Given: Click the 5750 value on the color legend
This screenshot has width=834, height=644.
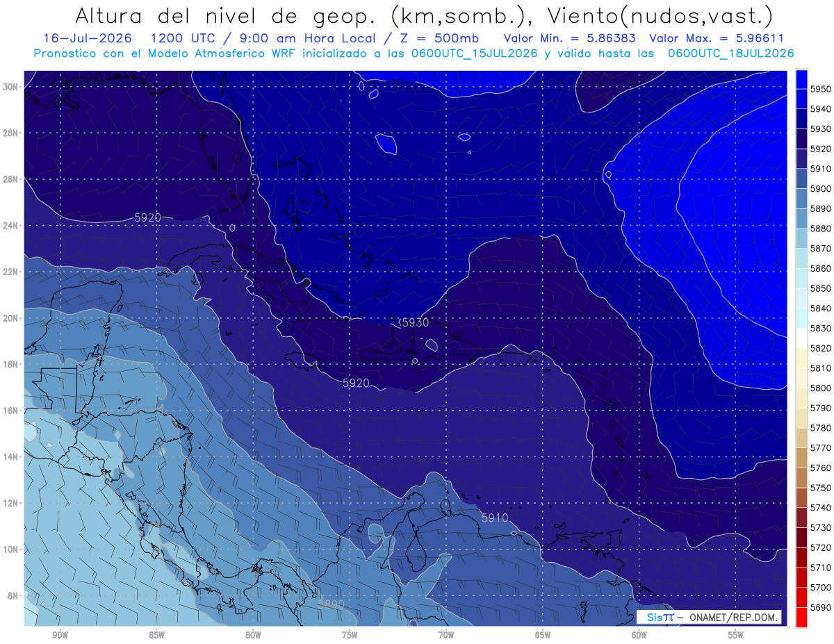Looking at the screenshot, I should tap(821, 488).
